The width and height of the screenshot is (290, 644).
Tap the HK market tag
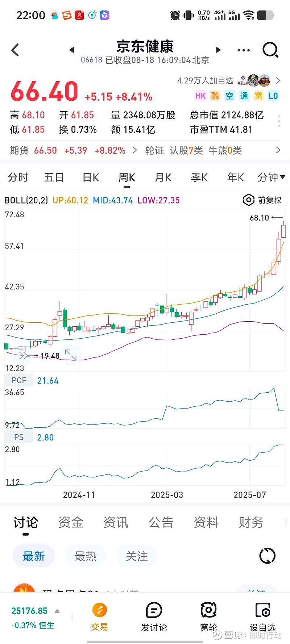click(200, 96)
